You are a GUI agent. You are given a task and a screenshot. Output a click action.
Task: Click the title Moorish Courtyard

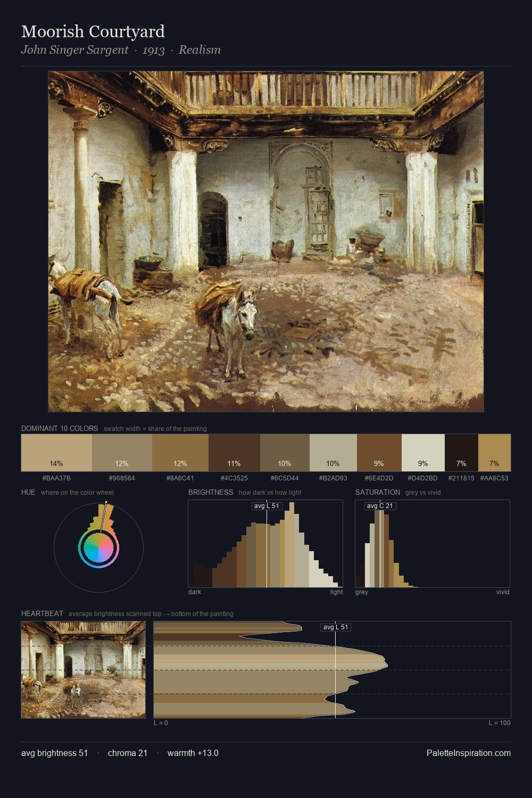(93, 31)
